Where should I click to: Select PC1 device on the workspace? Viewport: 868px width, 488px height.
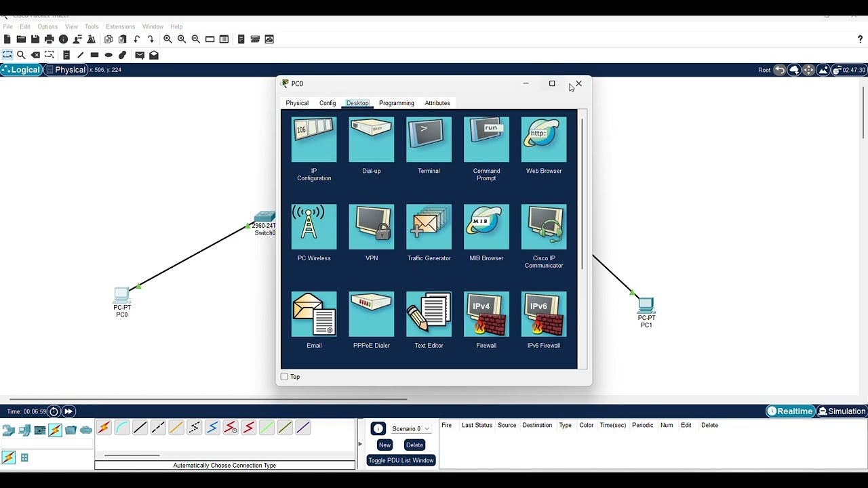646,305
